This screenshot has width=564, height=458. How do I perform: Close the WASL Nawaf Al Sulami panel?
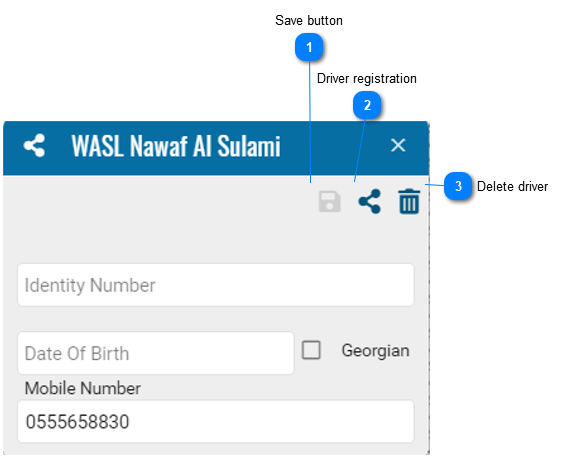(398, 145)
